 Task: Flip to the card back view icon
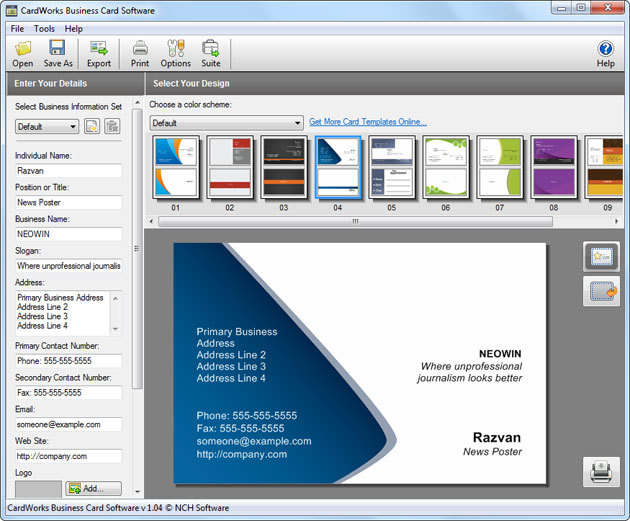[601, 291]
